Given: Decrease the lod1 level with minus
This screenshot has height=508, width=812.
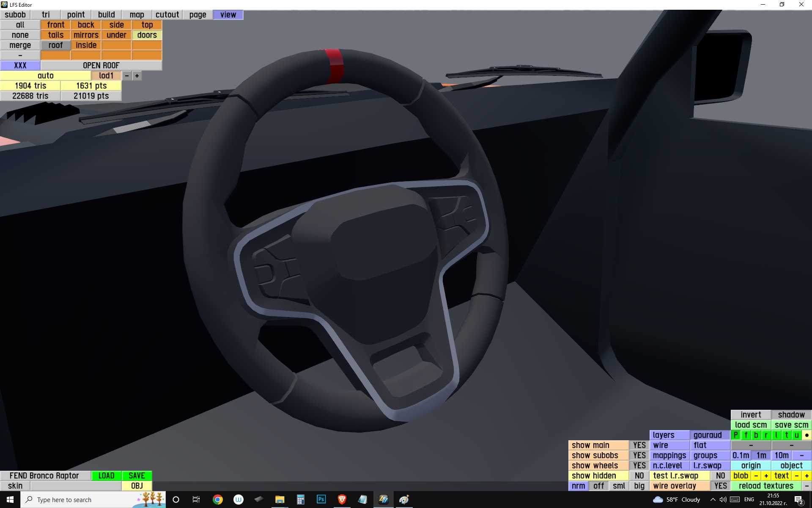Looking at the screenshot, I should pyautogui.click(x=126, y=76).
